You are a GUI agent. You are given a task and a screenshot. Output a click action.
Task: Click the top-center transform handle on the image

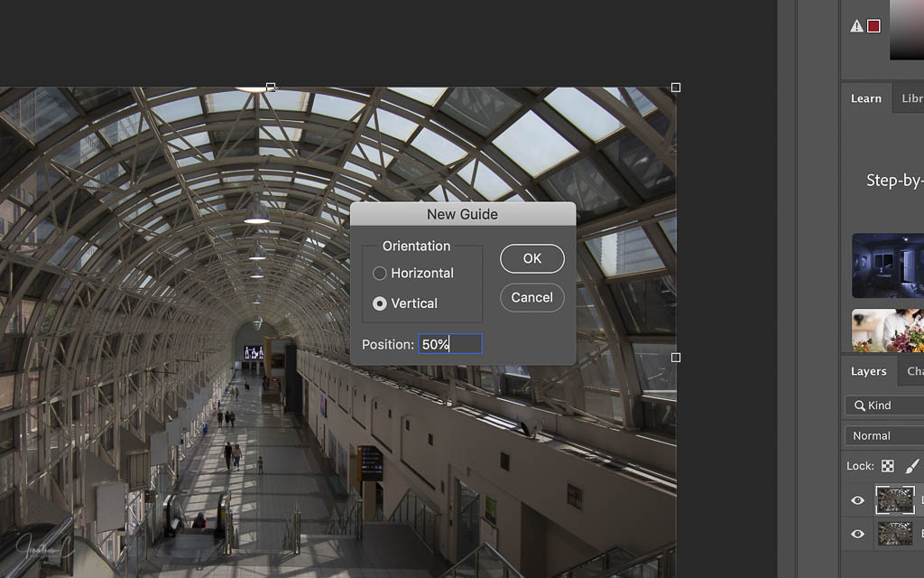tap(271, 88)
